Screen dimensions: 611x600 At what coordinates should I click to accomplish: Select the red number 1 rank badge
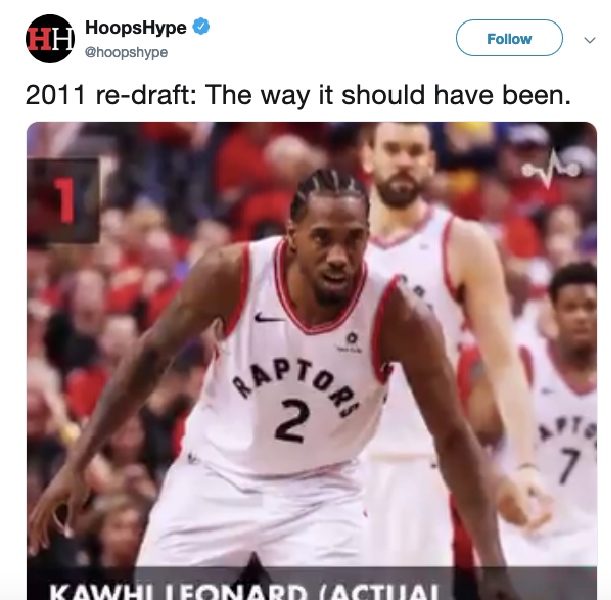pyautogui.click(x=64, y=200)
